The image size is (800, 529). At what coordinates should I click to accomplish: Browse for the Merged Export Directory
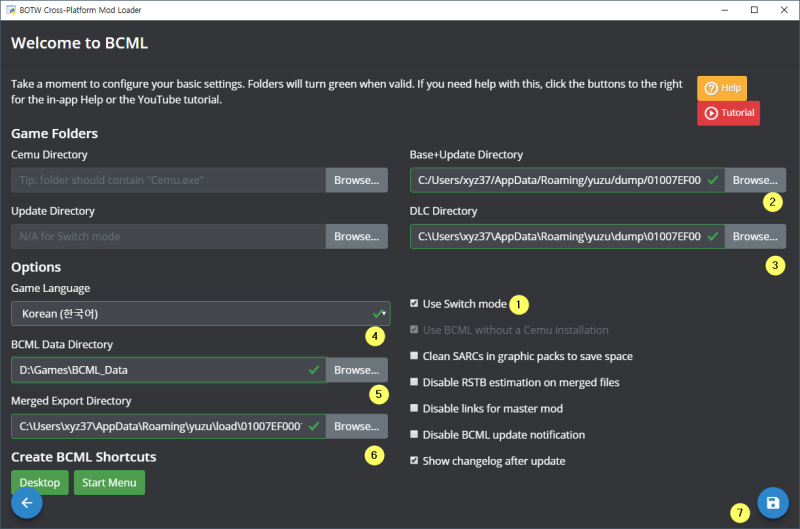point(356,426)
